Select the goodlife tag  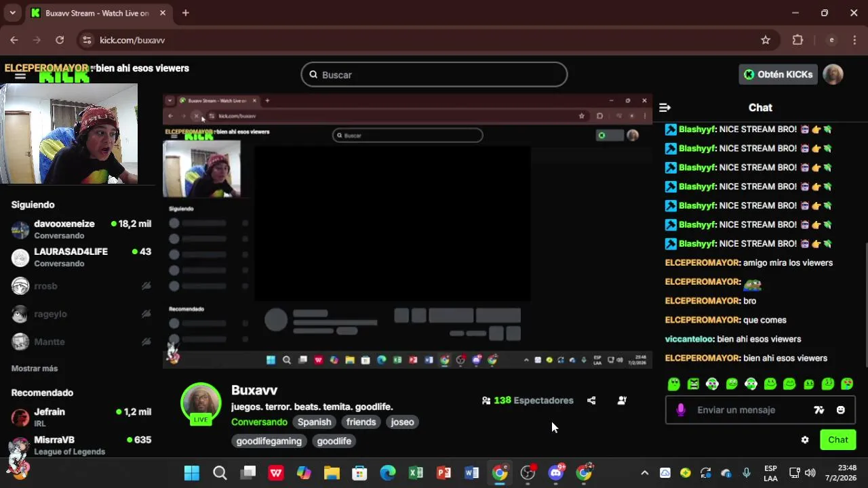[x=334, y=441]
